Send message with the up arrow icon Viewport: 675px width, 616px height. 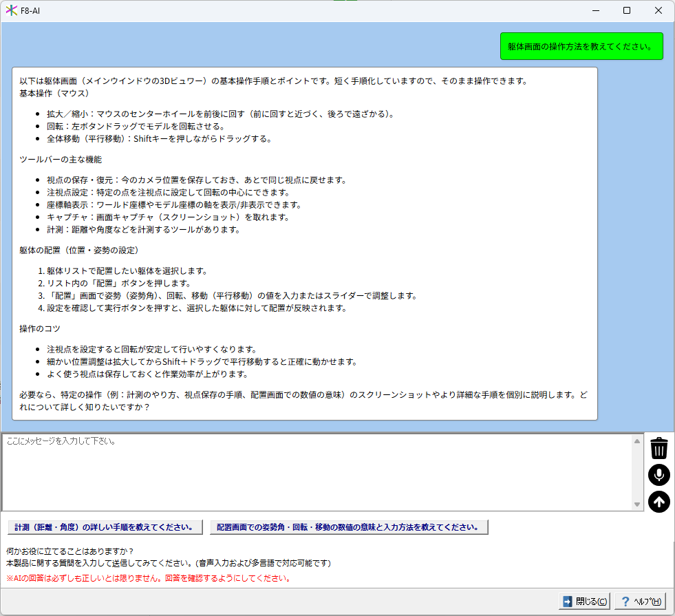click(x=658, y=502)
